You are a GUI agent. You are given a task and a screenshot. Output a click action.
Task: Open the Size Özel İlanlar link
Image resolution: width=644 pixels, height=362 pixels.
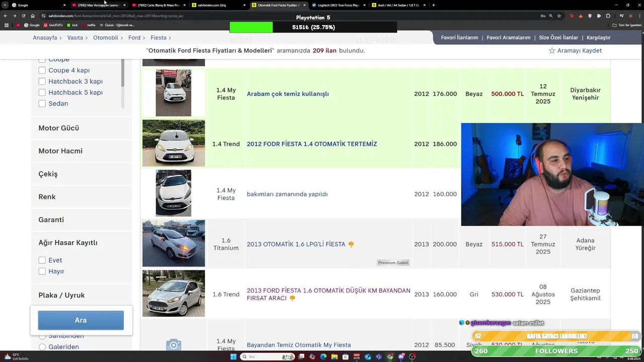(x=558, y=38)
